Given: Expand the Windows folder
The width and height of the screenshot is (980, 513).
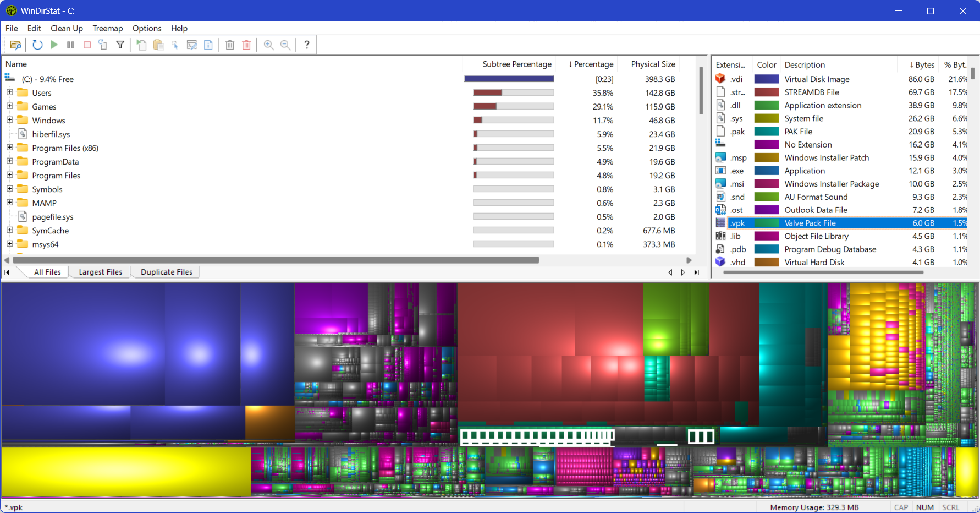Looking at the screenshot, I should pos(9,120).
